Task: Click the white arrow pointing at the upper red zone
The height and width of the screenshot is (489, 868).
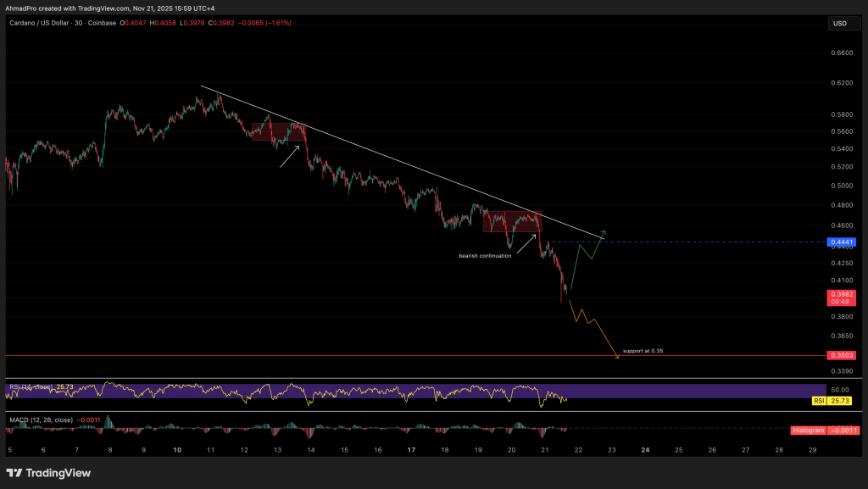Action: (290, 156)
